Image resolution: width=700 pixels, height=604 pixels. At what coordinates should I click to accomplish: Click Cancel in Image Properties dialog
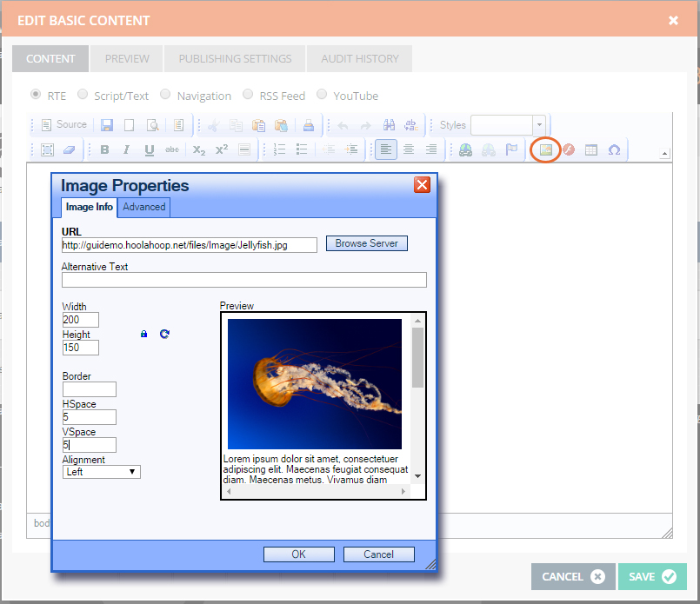(378, 554)
